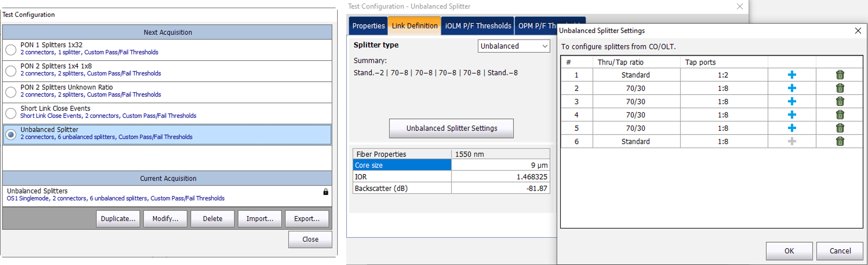Click the 70/30 ratio cell in row 4
868x265 pixels.
pos(636,115)
